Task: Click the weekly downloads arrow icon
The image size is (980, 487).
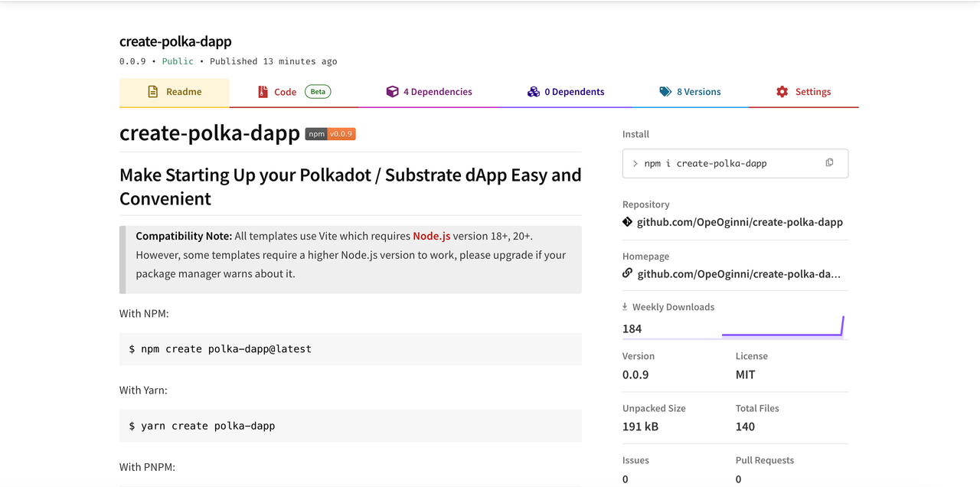Action: [x=626, y=306]
